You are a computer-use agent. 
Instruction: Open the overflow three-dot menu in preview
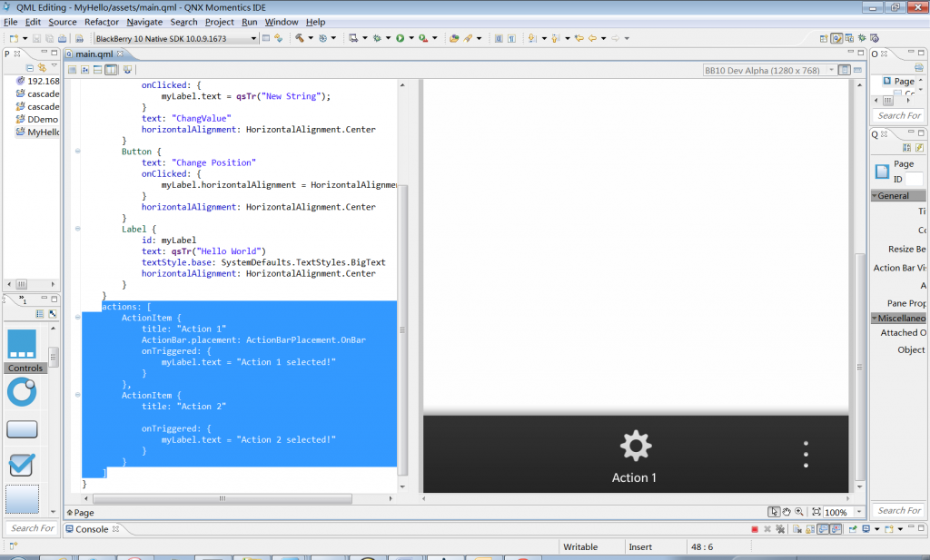(806, 454)
